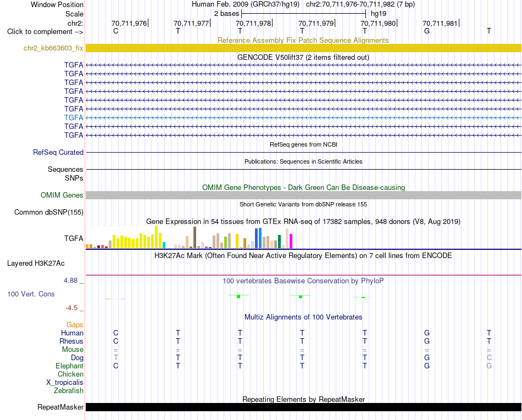The image size is (522, 420).
Task: Open the OMIM Gene Phenotypes track title
Action: pos(303,187)
